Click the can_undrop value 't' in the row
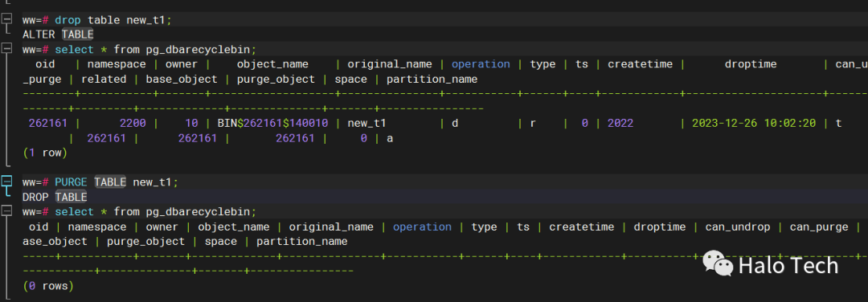Image resolution: width=868 pixels, height=302 pixels. click(x=838, y=124)
